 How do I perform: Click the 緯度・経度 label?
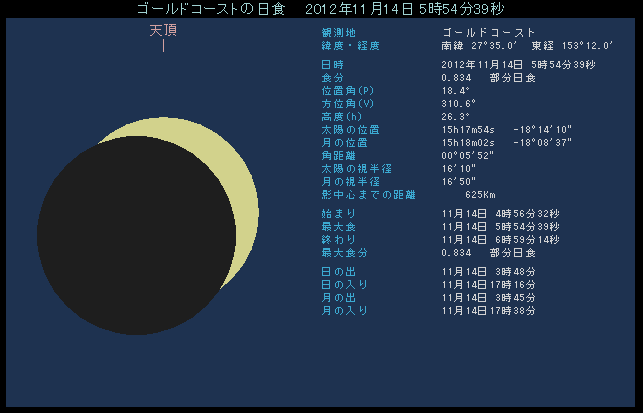350,46
